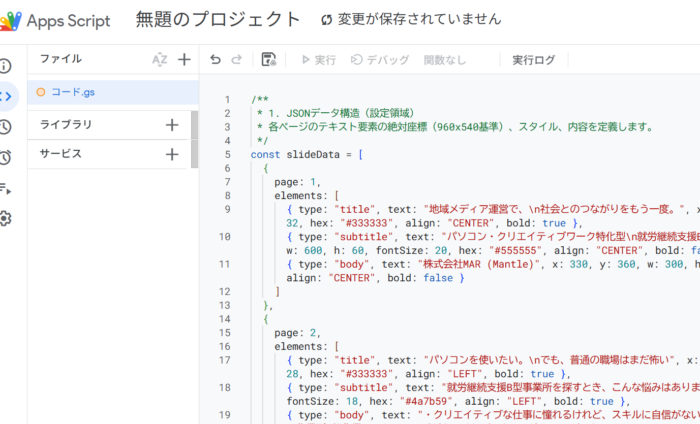Click the Apps Script logo
Viewport: 700px width, 424px height.
[10, 20]
